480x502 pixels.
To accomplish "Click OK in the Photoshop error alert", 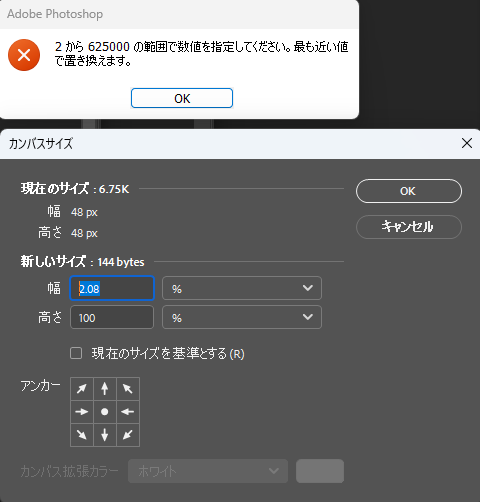I will tap(182, 98).
